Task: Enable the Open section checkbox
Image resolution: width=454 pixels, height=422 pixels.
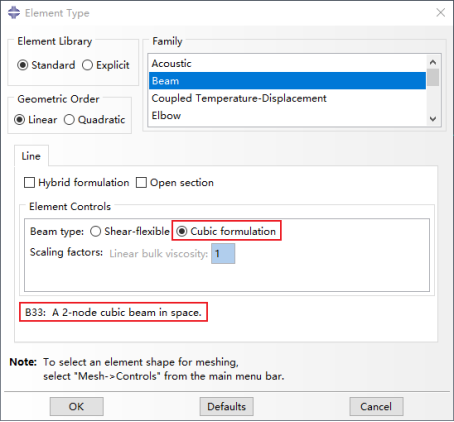Action: tap(175, 183)
